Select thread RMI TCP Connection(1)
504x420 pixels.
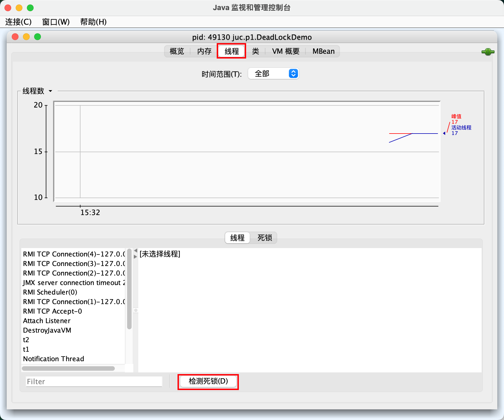[x=73, y=302]
